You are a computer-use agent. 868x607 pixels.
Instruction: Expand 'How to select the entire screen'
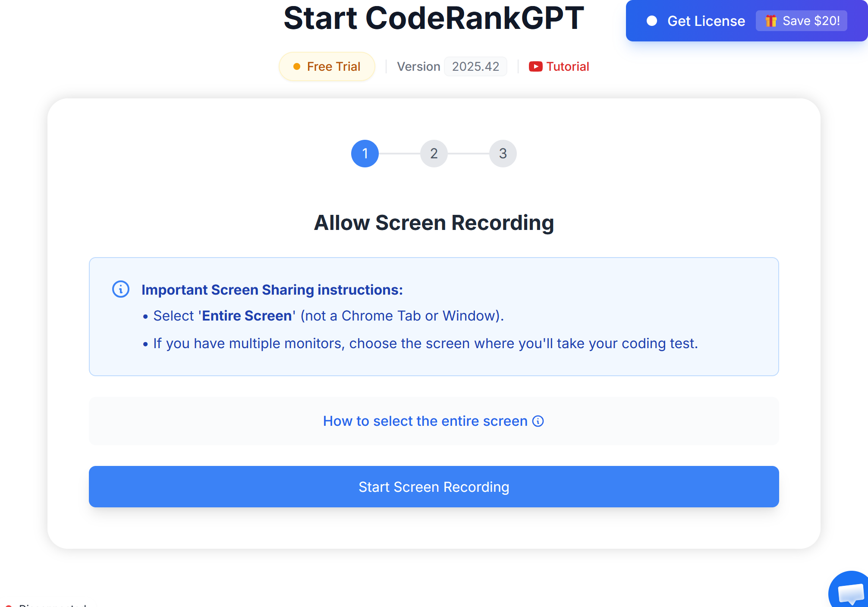click(x=425, y=421)
